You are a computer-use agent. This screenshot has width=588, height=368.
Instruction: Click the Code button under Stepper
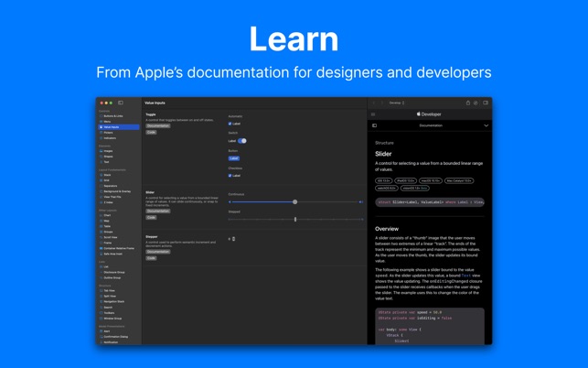click(151, 258)
